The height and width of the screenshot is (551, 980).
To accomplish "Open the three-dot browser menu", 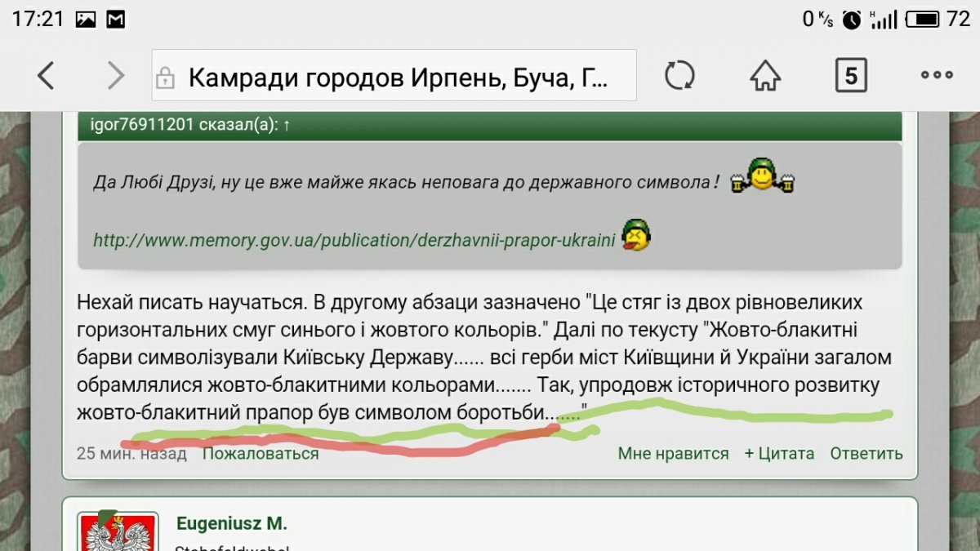I will coord(937,75).
